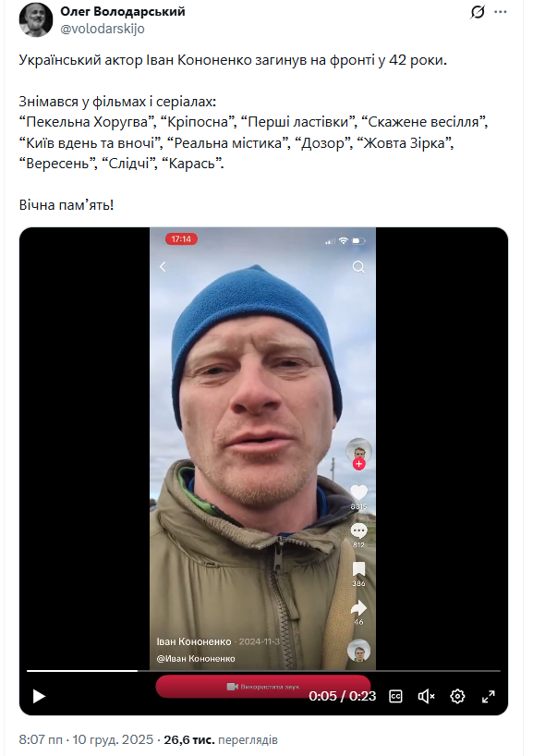Viewport: 533px width, 756px height.
Task: Open @volodarskijo handle link
Action: pos(103,29)
